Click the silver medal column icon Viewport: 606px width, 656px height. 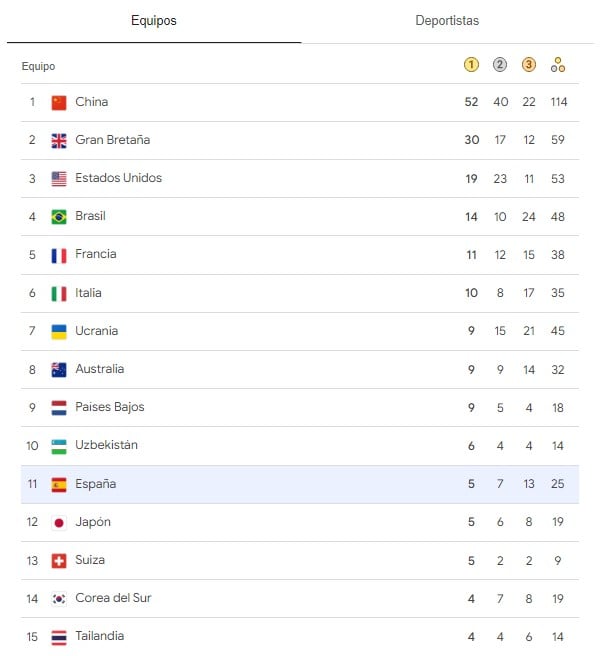point(500,66)
